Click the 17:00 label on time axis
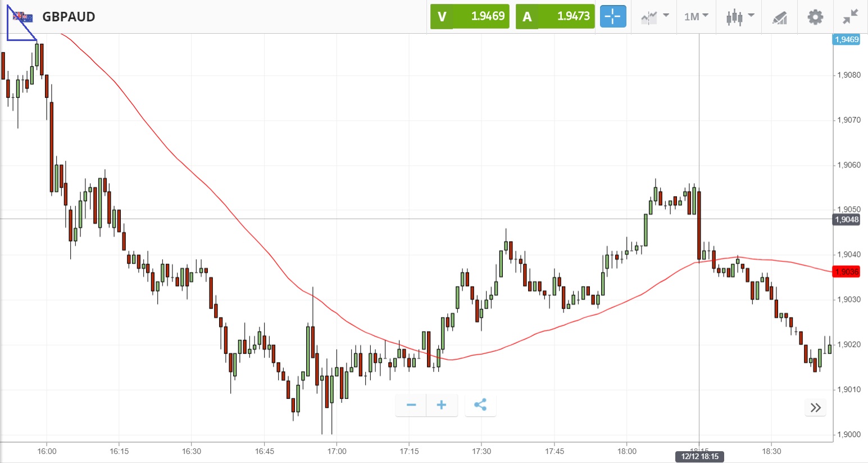This screenshot has height=463, width=868. click(337, 451)
